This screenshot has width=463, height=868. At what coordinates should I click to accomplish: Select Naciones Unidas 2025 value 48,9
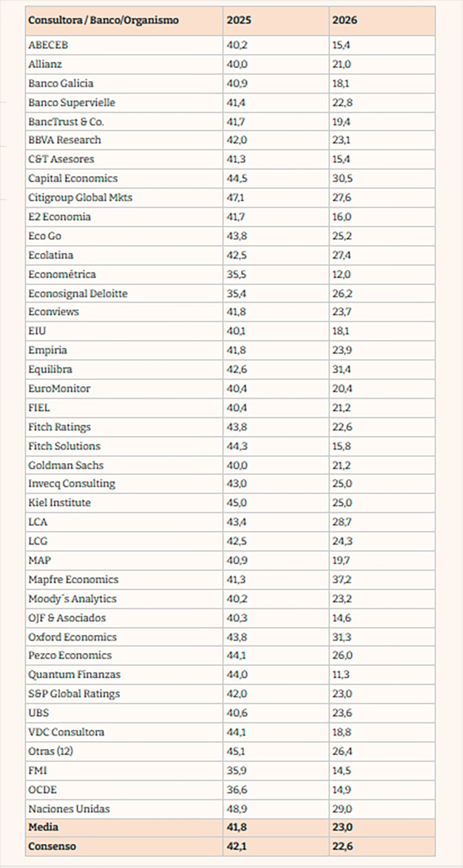pos(237,809)
